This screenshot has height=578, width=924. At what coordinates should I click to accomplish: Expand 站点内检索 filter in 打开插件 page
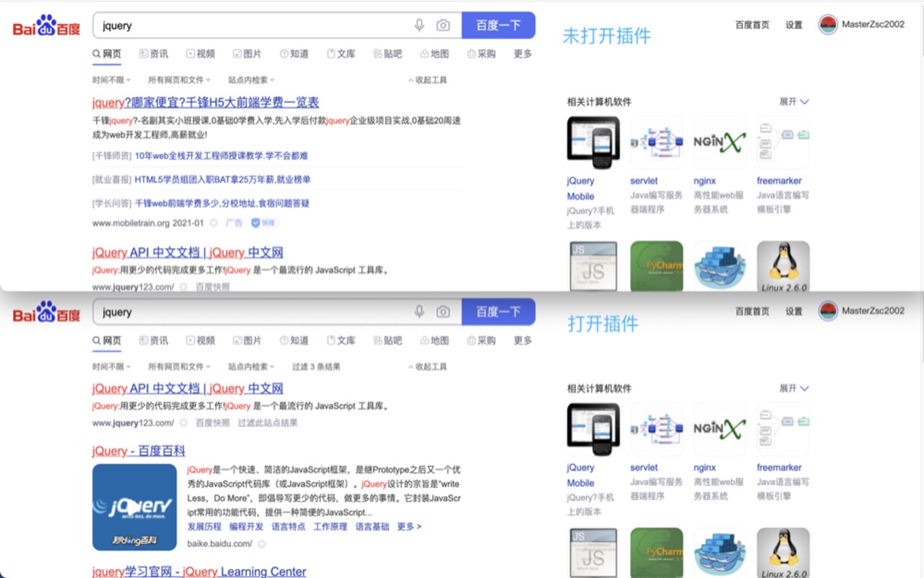[x=251, y=367]
